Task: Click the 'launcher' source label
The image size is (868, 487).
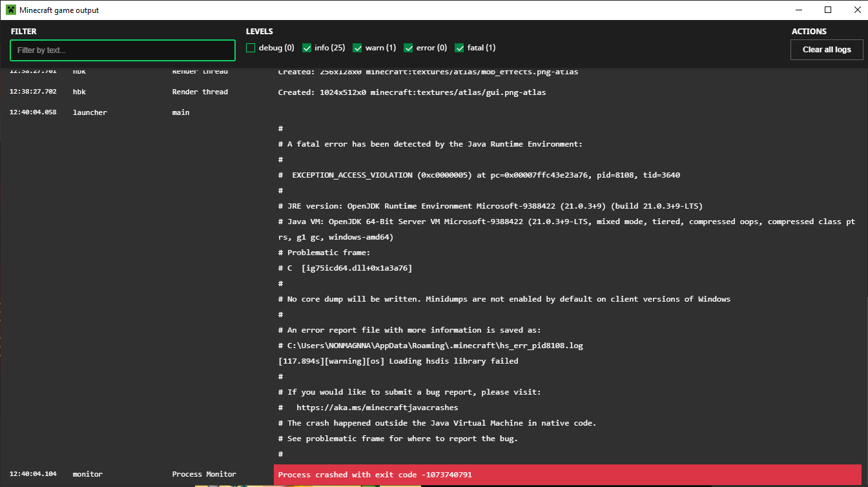Action: [x=90, y=112]
